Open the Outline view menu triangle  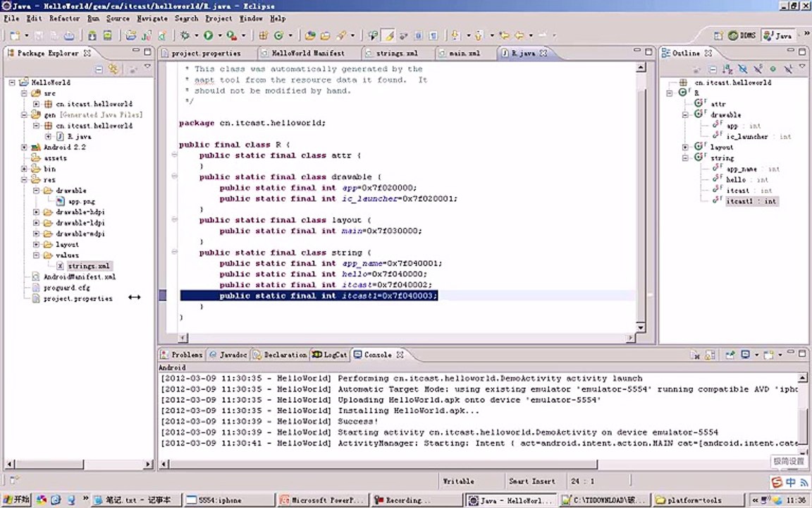(801, 66)
